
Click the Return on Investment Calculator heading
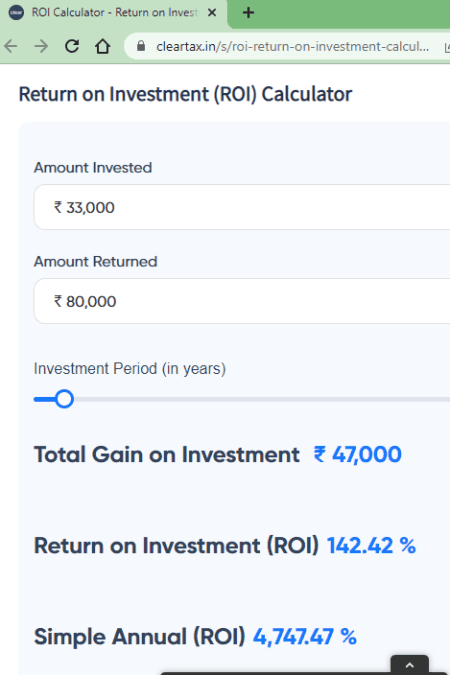(x=185, y=94)
